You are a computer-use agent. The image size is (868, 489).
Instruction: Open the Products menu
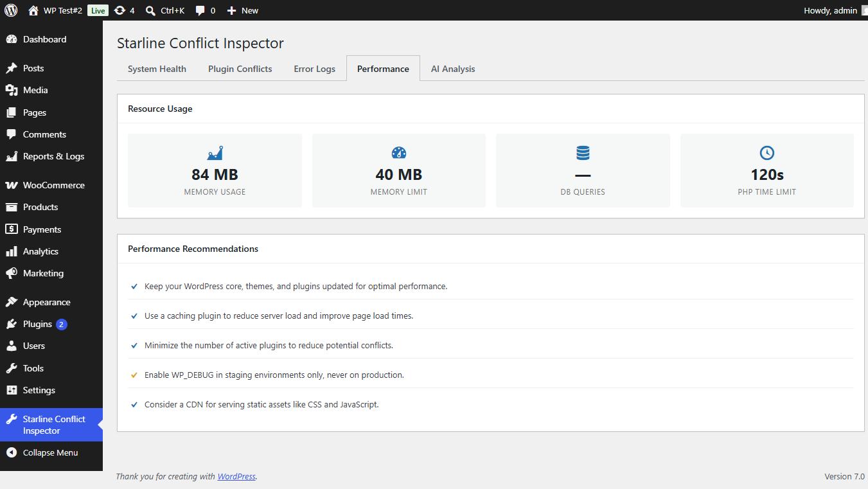click(51, 207)
